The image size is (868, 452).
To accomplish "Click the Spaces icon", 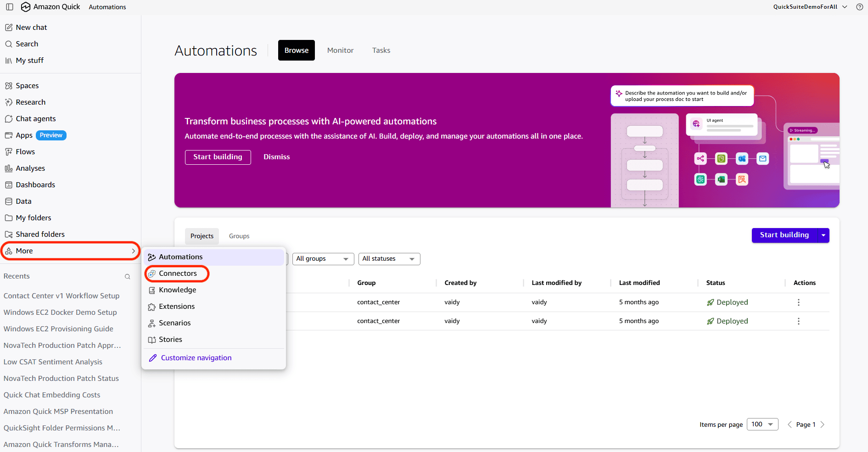I will click(x=9, y=86).
